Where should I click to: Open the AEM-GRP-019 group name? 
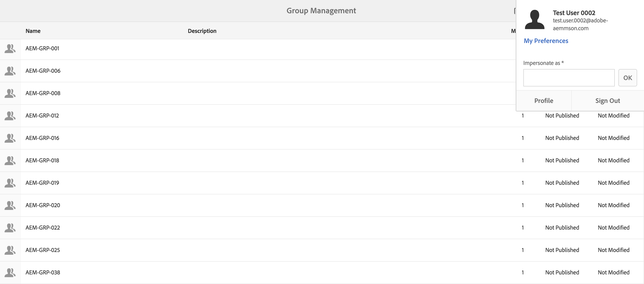tap(42, 183)
